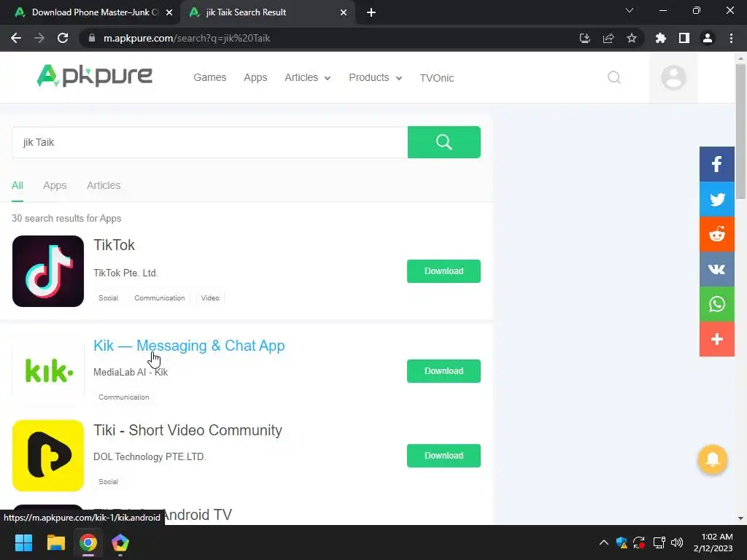Click the Communication tag under TikTok
This screenshot has height=560, width=747.
[160, 297]
